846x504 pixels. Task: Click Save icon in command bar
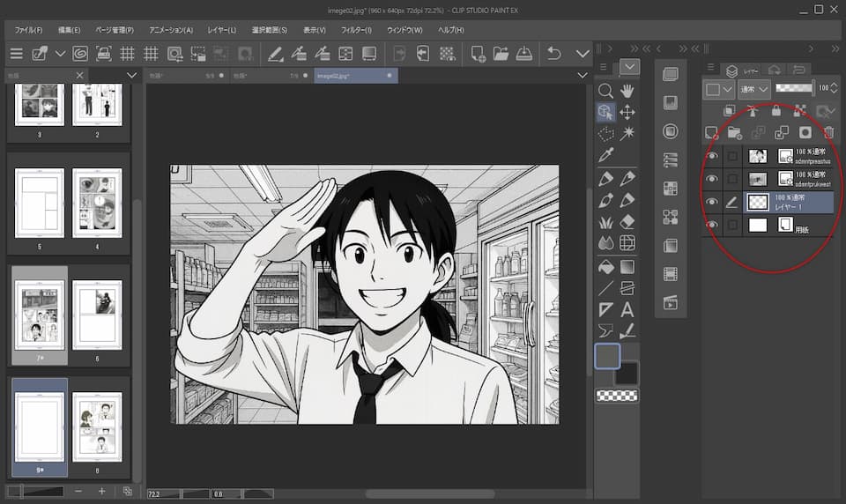[x=523, y=54]
